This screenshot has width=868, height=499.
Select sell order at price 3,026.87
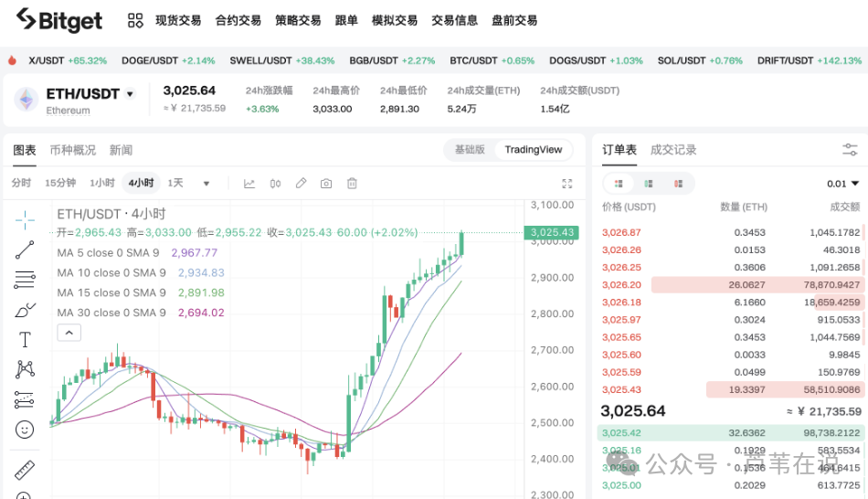[731, 233]
